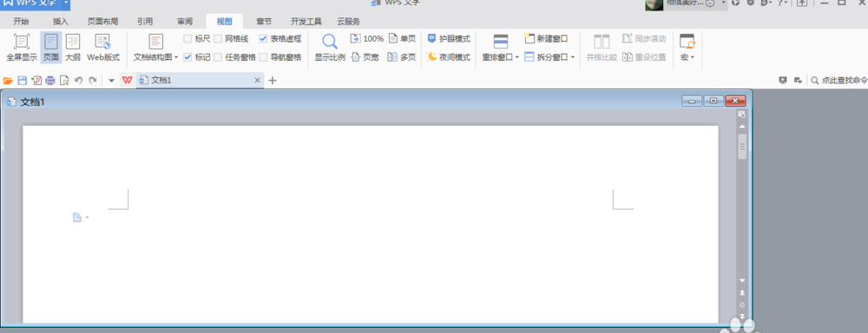
Task: Click the open folder icon in quick toolbar
Action: coord(8,80)
